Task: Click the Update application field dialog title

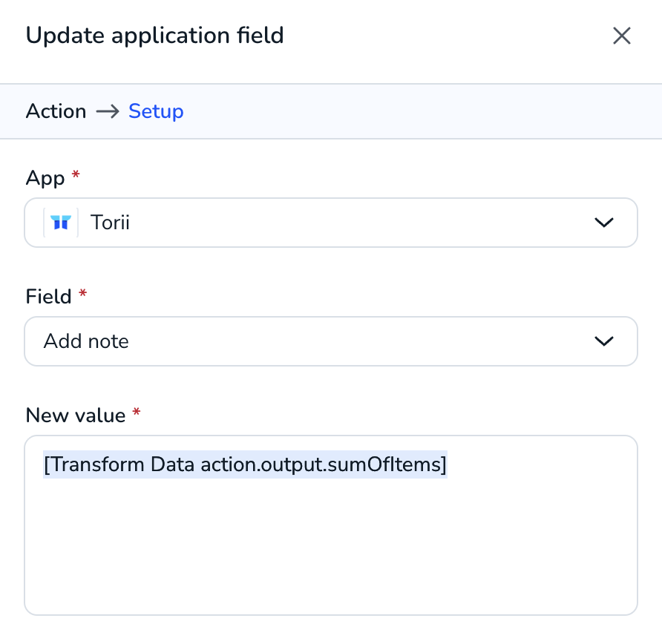Action: (x=154, y=35)
